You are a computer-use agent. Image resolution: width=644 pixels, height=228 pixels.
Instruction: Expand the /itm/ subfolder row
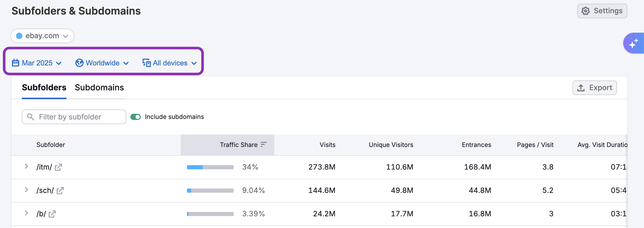(x=26, y=166)
